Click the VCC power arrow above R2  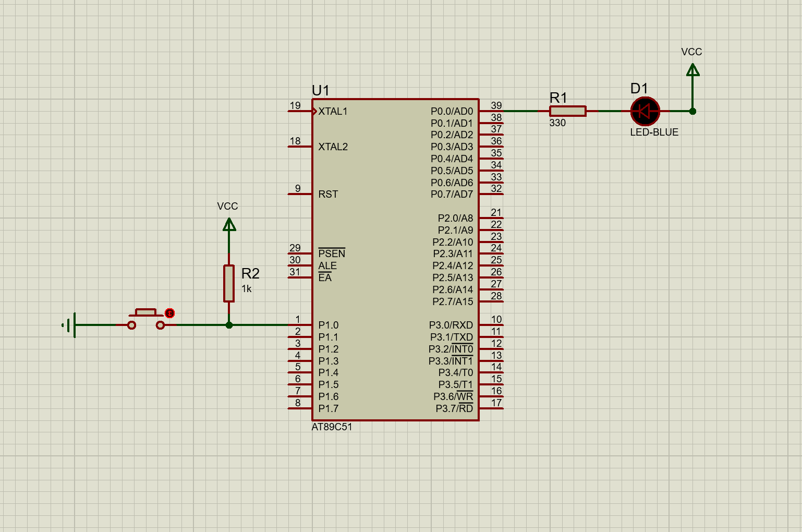[229, 225]
